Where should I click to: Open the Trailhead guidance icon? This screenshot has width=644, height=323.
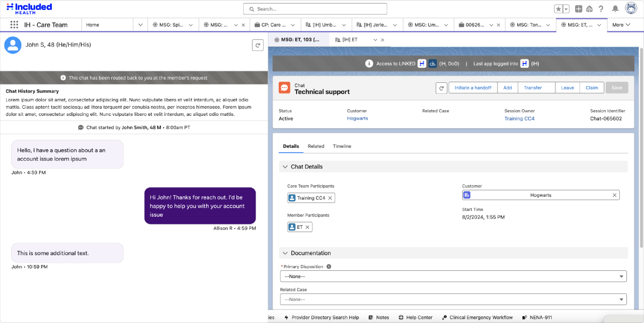click(589, 9)
